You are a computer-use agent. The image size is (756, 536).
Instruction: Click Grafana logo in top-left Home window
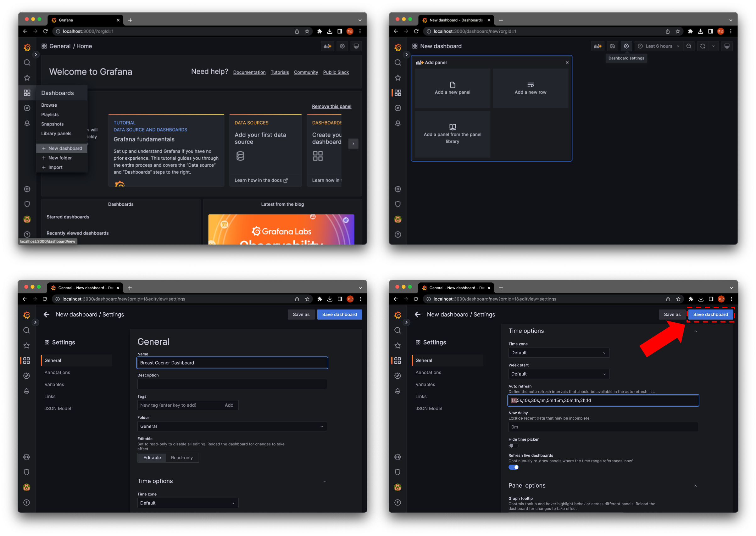[x=27, y=47]
